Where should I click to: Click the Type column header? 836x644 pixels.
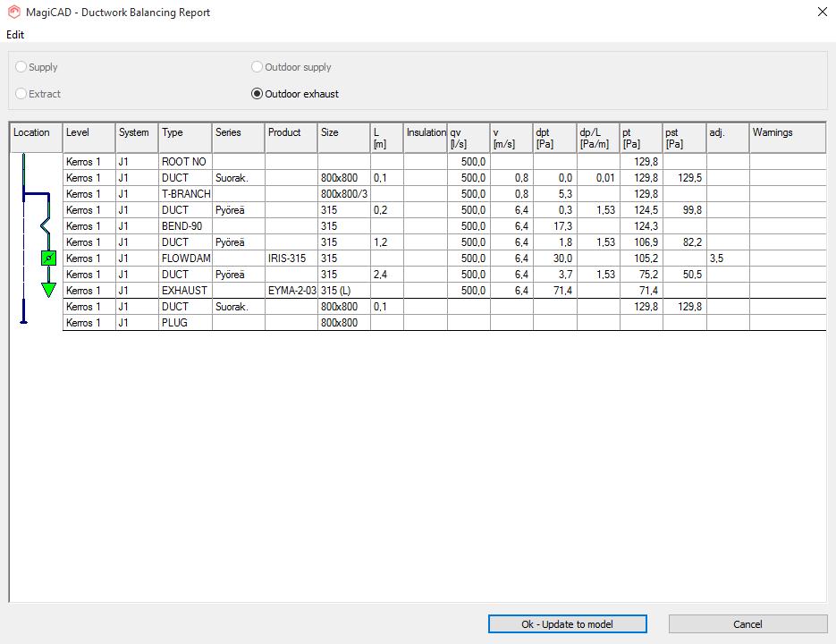pyautogui.click(x=185, y=138)
